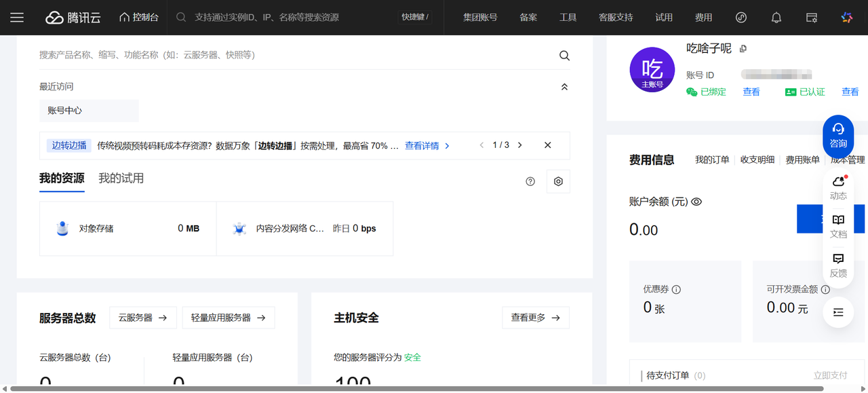Toggle account balance visibility eye
This screenshot has width=868, height=393.
[x=696, y=202]
